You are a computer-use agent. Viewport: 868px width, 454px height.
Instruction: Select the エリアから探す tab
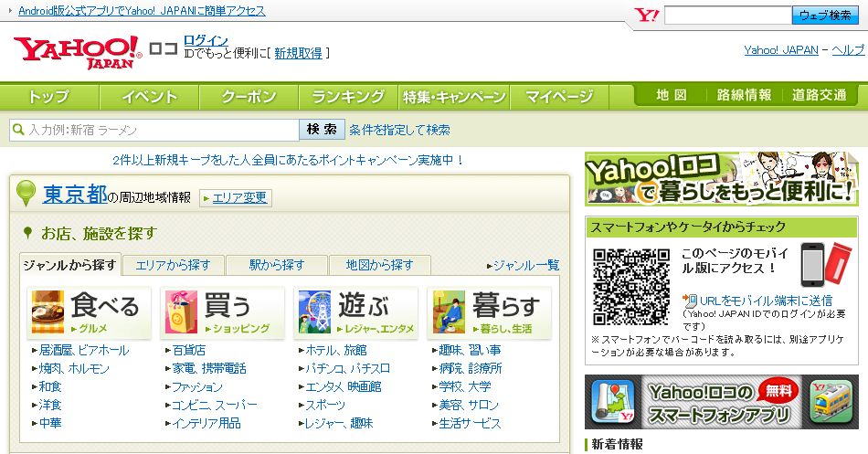[174, 265]
